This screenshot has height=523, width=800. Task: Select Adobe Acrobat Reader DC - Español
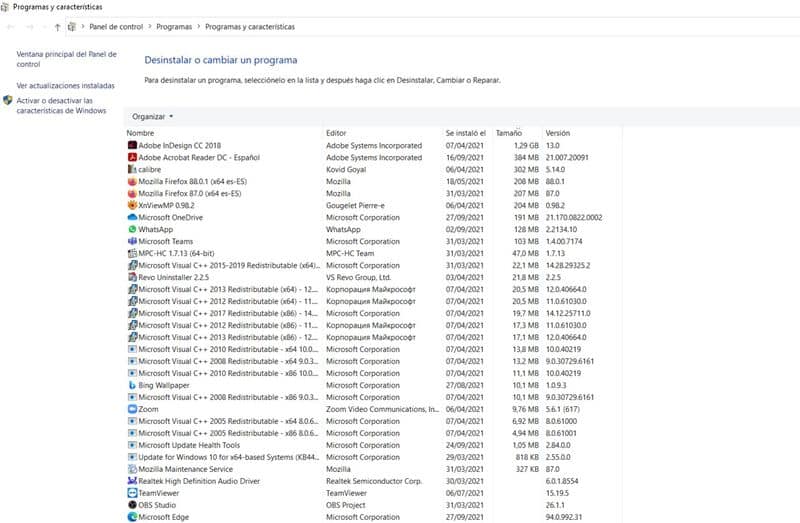[199, 157]
